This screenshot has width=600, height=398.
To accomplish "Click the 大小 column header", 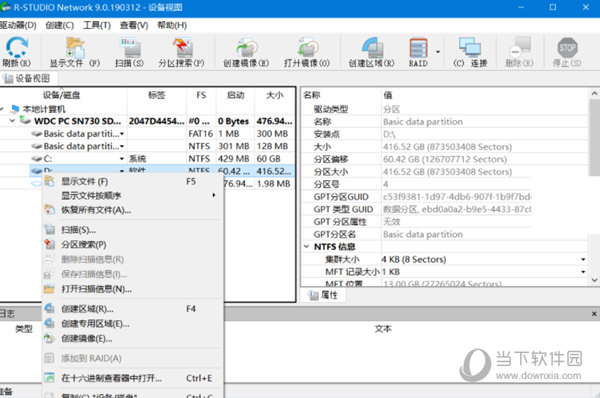I will [x=275, y=95].
